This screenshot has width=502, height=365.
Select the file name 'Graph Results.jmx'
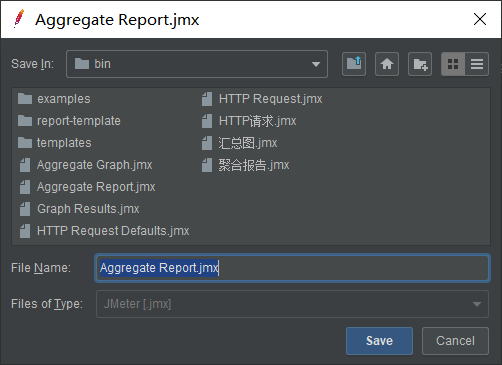(x=88, y=209)
